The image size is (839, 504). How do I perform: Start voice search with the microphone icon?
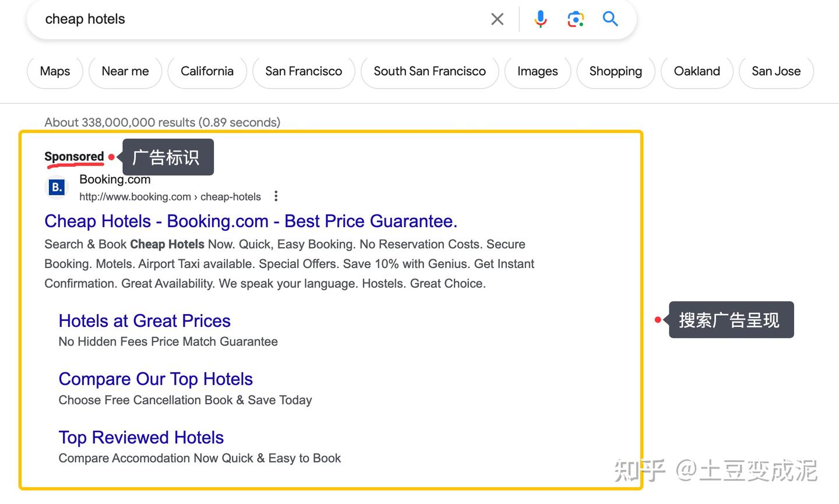[x=540, y=19]
